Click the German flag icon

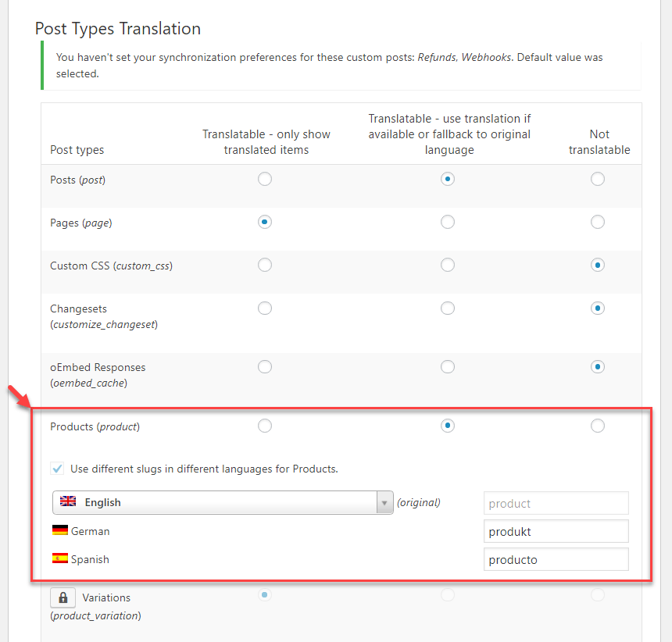[x=59, y=530]
